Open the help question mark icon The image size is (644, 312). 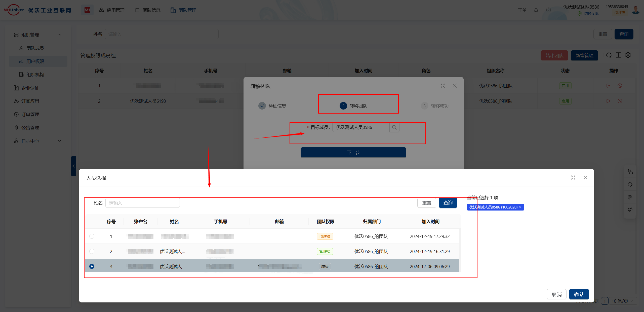[548, 10]
